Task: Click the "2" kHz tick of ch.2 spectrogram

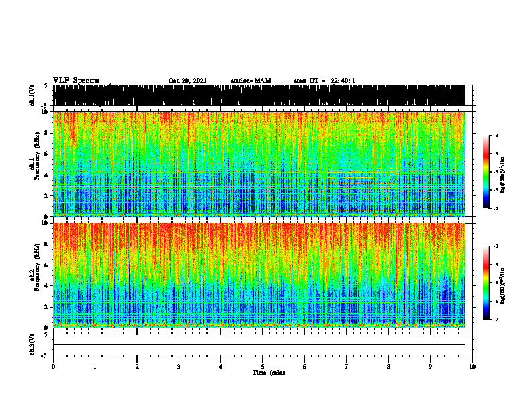Action: click(x=48, y=307)
